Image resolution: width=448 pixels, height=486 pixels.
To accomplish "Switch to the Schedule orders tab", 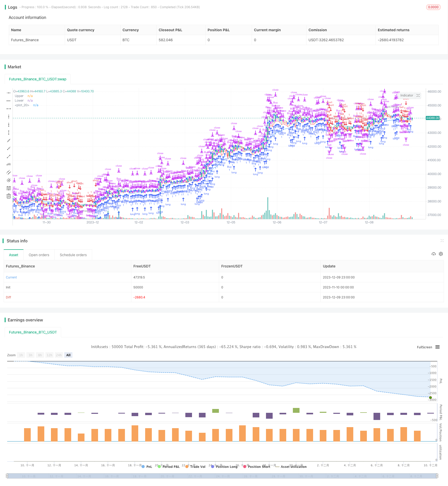I will pos(73,255).
